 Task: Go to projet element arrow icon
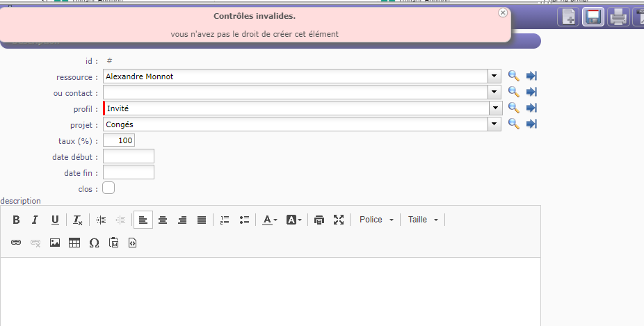531,124
